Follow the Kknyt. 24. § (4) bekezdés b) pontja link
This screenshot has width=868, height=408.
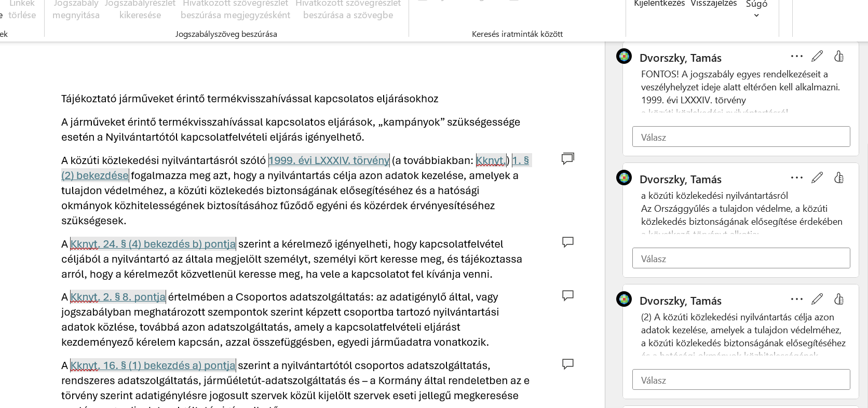coord(153,244)
